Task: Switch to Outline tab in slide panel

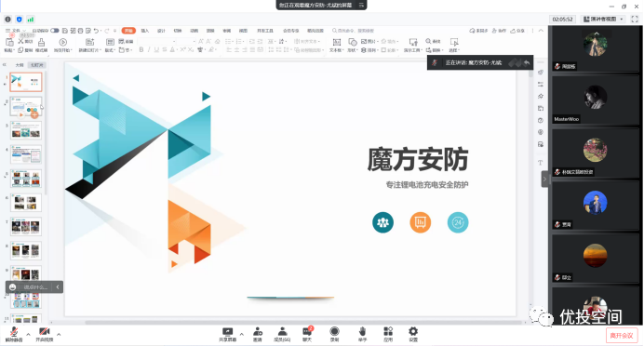Action: tap(20, 65)
